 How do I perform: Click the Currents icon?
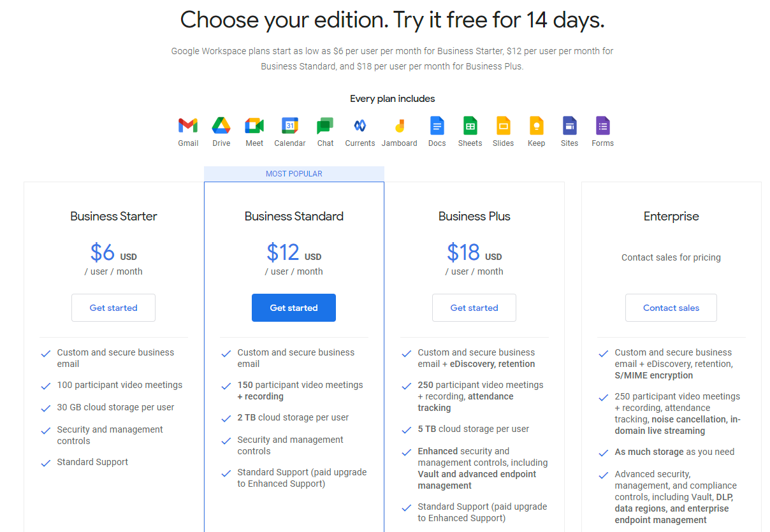360,126
